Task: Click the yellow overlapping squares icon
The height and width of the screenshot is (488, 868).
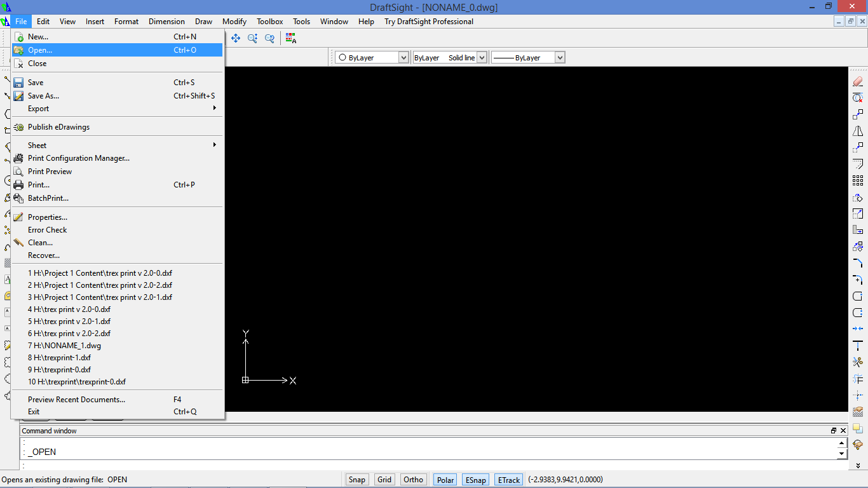Action: click(858, 428)
